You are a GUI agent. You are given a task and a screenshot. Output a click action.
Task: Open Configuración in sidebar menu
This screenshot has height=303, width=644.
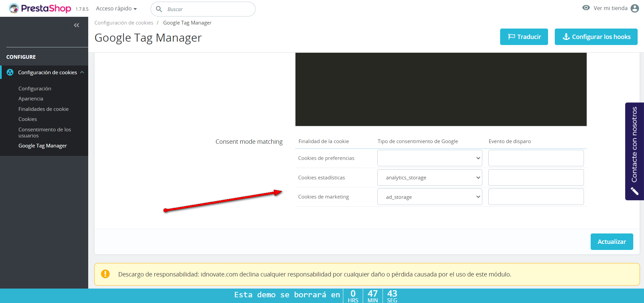35,89
